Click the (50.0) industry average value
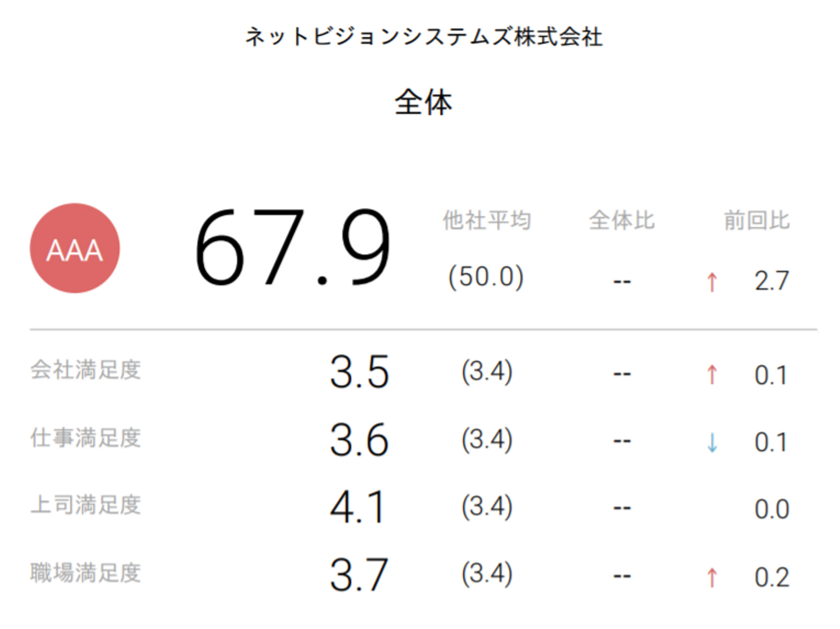The width and height of the screenshot is (840, 629). pyautogui.click(x=486, y=277)
